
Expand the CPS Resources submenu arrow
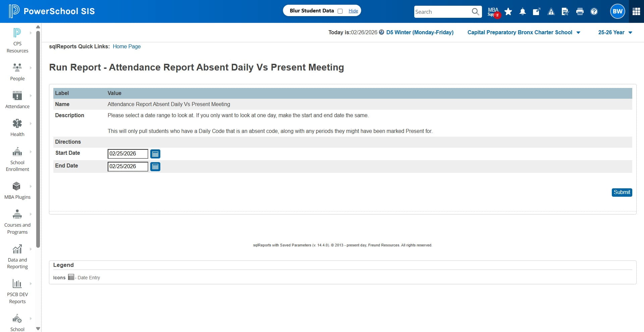(x=31, y=33)
